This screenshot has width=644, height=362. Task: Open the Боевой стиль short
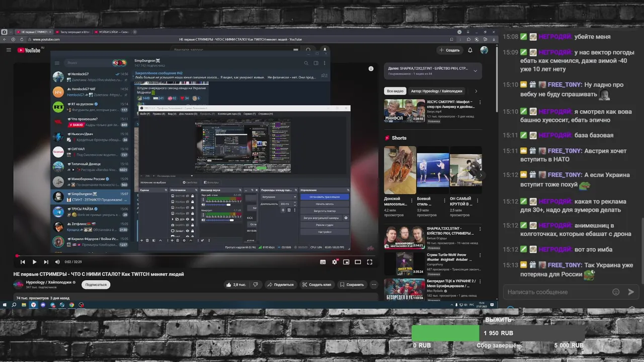(433, 170)
